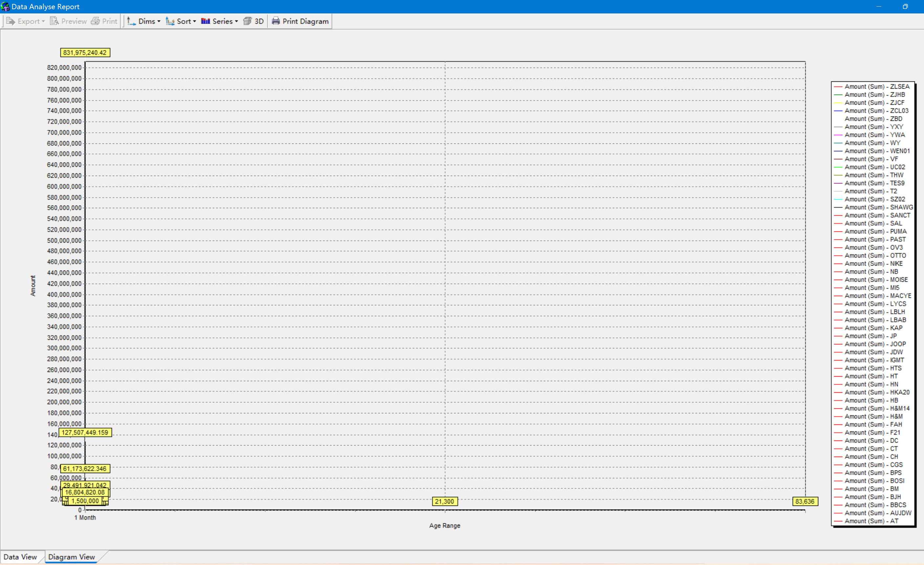Click legend entry Amount (Sum) - HKA20
This screenshot has width=924, height=565.
pos(872,393)
